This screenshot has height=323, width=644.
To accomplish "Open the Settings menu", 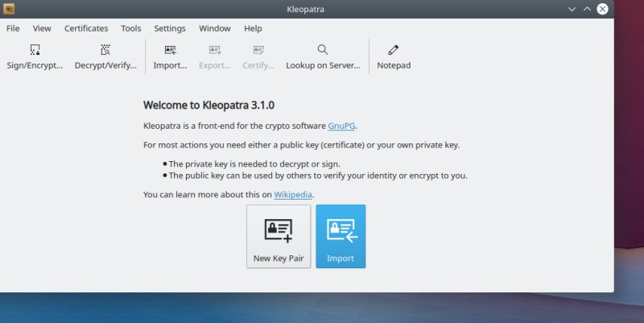I will click(x=170, y=28).
